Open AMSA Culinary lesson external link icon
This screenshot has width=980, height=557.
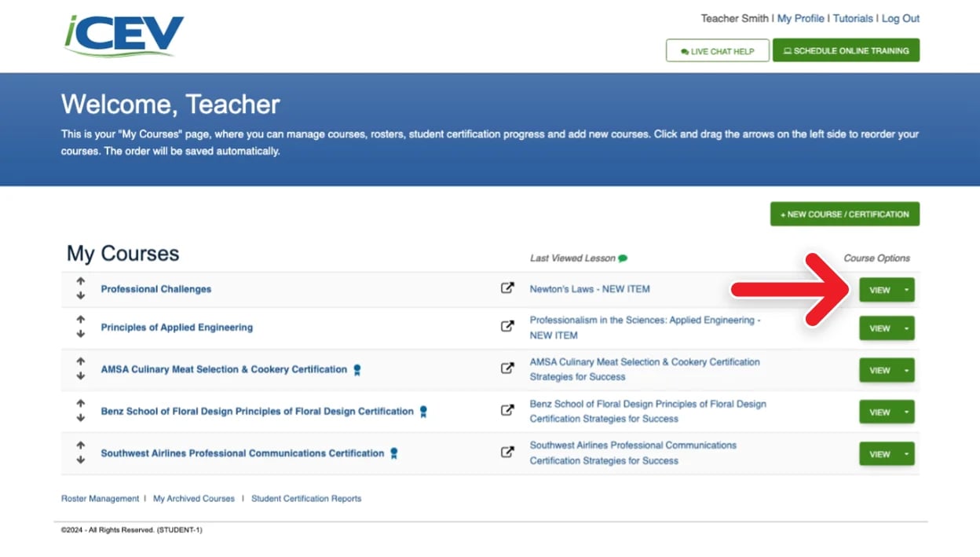click(507, 368)
